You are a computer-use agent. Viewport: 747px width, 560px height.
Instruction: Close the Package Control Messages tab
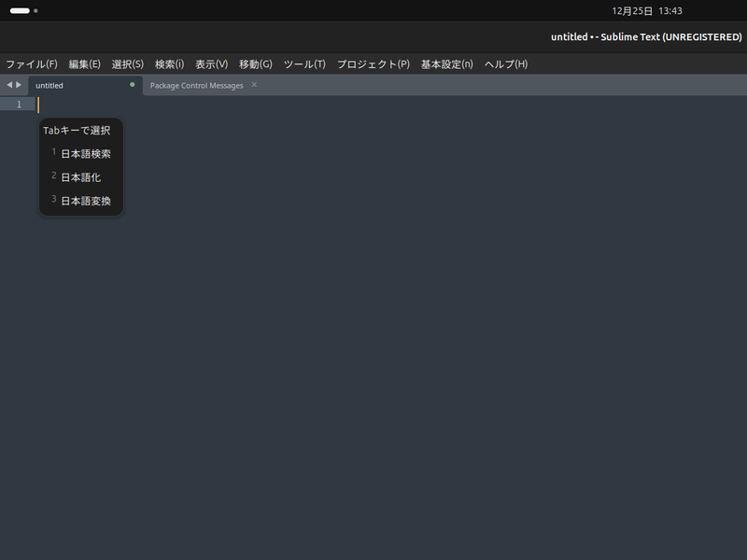[253, 85]
